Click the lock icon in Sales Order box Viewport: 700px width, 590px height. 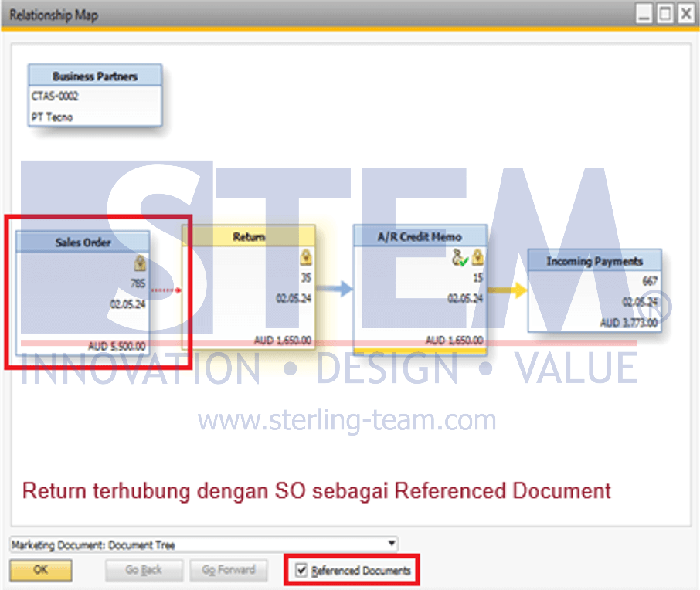click(x=140, y=263)
